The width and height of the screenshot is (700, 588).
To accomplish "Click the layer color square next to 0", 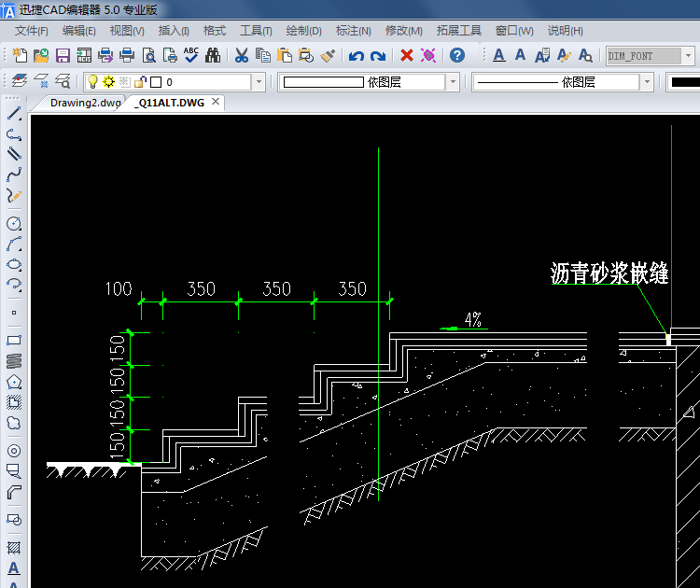I will pyautogui.click(x=156, y=82).
